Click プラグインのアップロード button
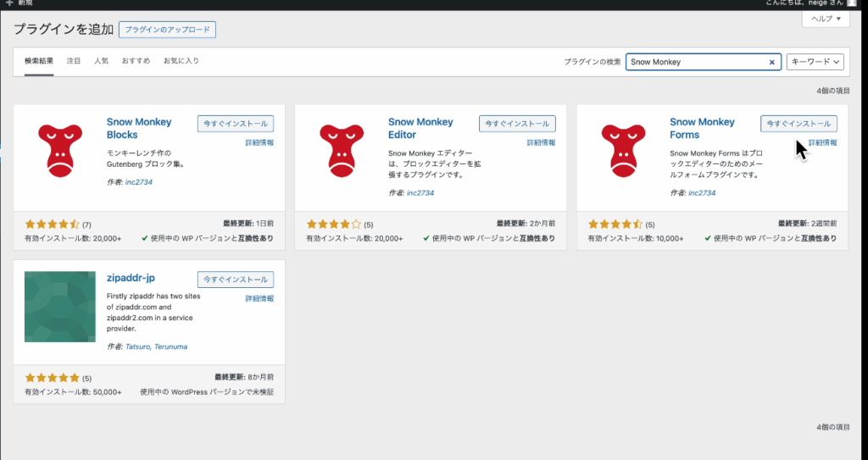The height and width of the screenshot is (460, 868). (167, 30)
